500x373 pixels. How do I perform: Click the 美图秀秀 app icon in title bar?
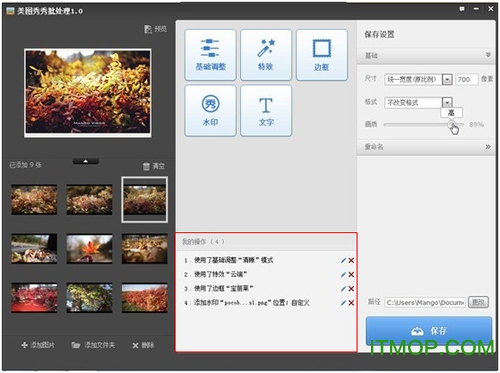point(10,11)
